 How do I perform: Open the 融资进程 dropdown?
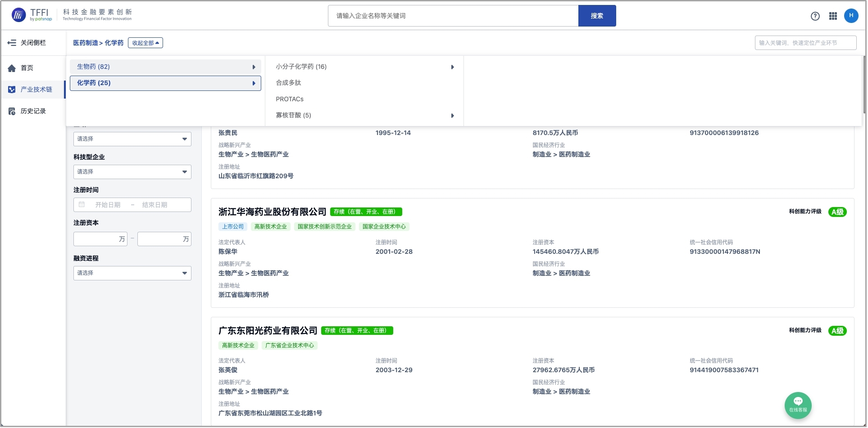(132, 273)
